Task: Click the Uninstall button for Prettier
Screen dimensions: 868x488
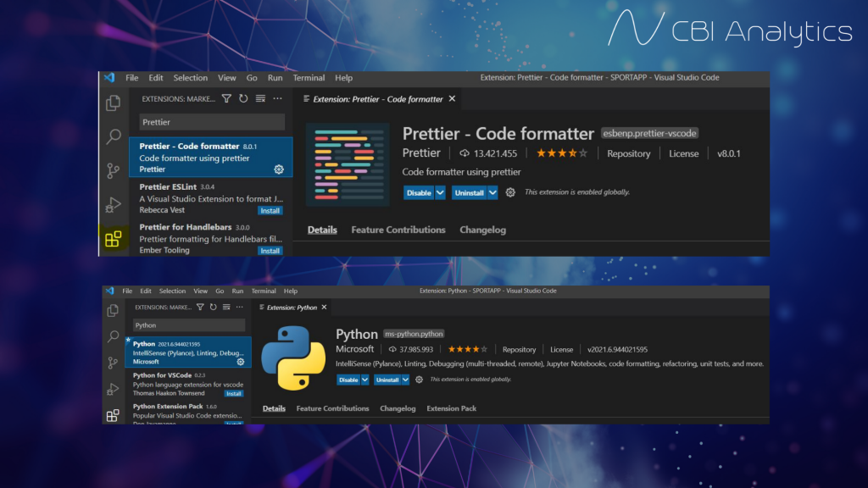Action: point(470,192)
